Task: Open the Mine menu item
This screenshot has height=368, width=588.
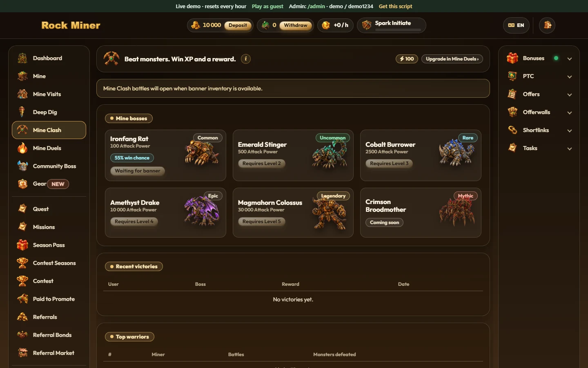Action: point(49,76)
